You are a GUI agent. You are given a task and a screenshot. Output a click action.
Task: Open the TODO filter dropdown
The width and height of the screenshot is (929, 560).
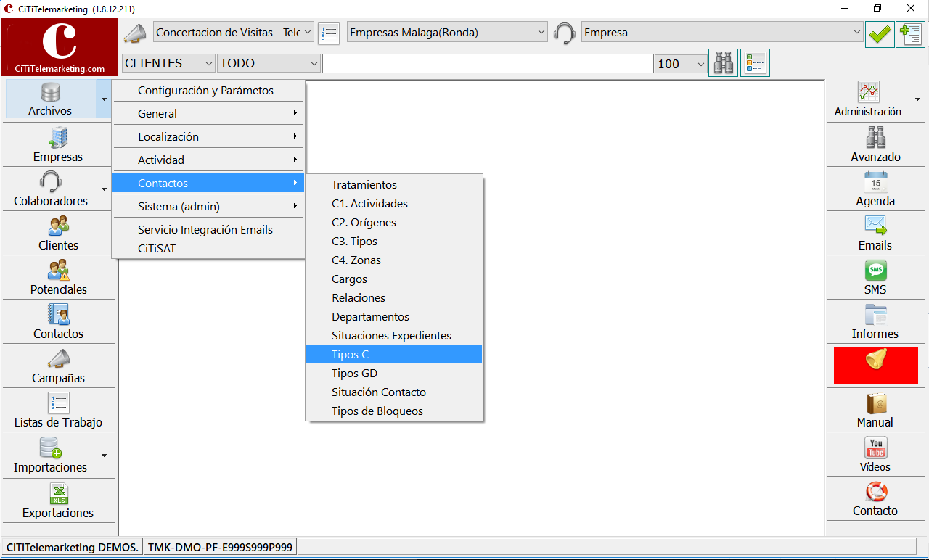(269, 63)
